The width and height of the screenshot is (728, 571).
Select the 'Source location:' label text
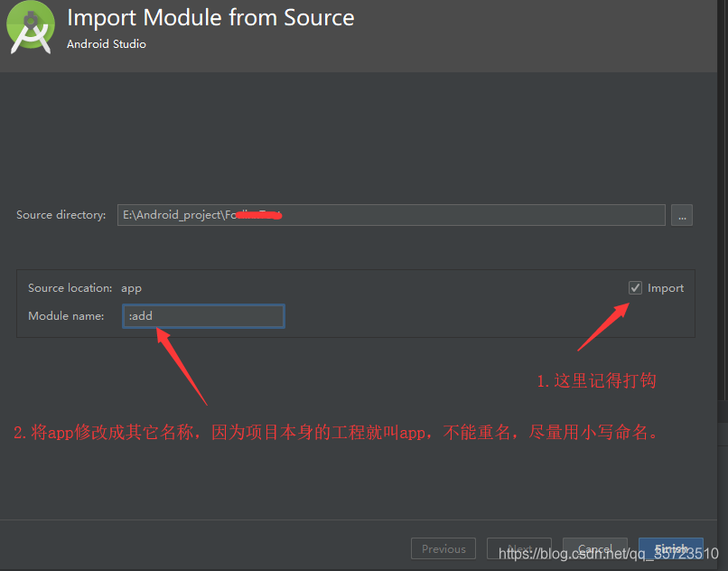(x=70, y=288)
